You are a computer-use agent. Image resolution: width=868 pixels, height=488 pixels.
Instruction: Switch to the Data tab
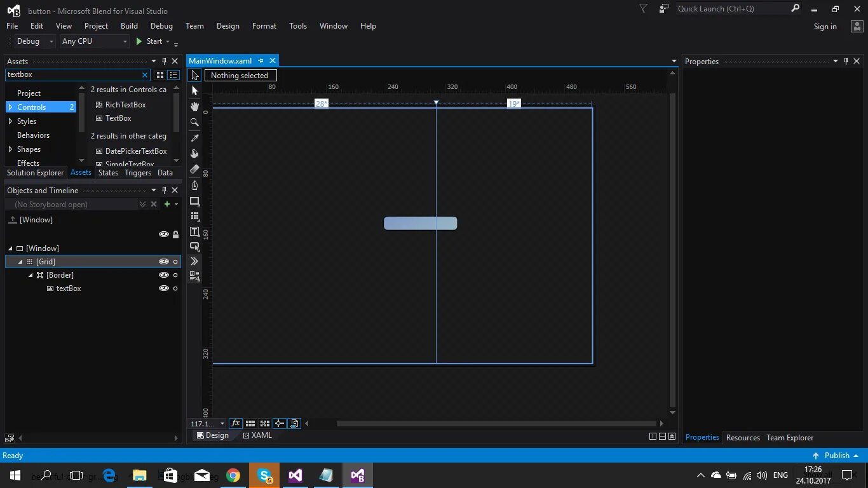[165, 173]
